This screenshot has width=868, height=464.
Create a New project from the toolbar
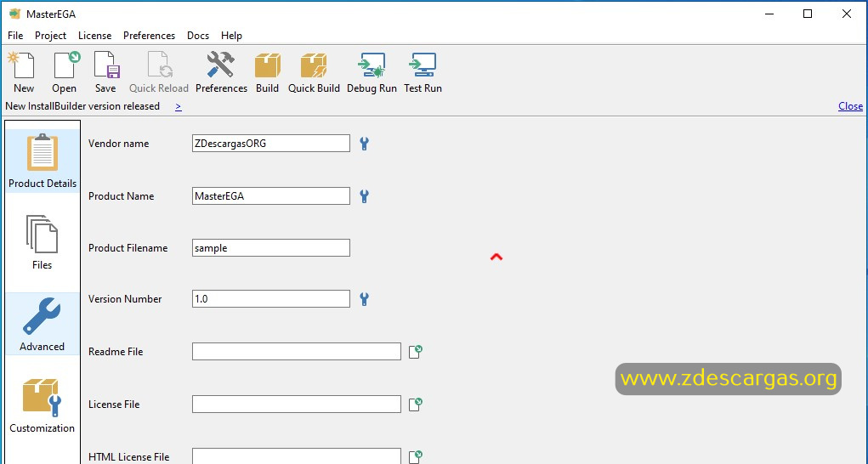pyautogui.click(x=23, y=72)
